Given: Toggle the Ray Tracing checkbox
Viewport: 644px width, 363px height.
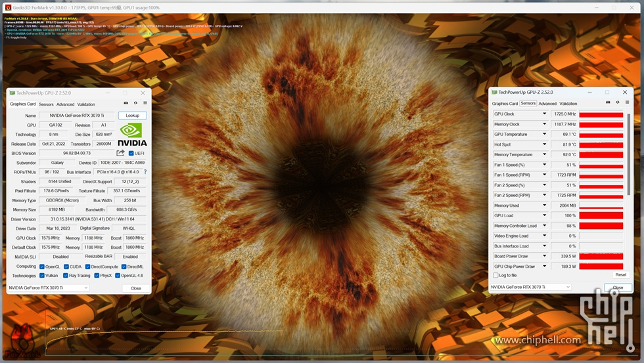Looking at the screenshot, I should point(66,276).
